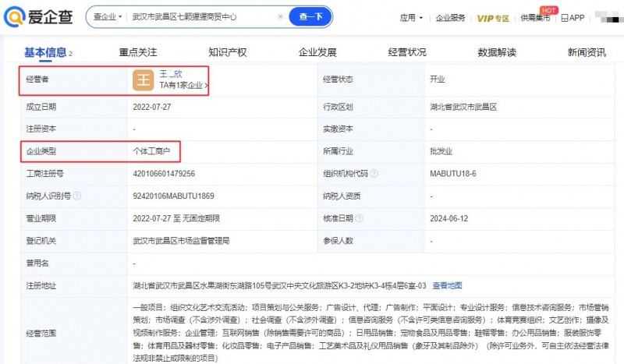Expand TA有1家企业 arrow

(x=207, y=86)
